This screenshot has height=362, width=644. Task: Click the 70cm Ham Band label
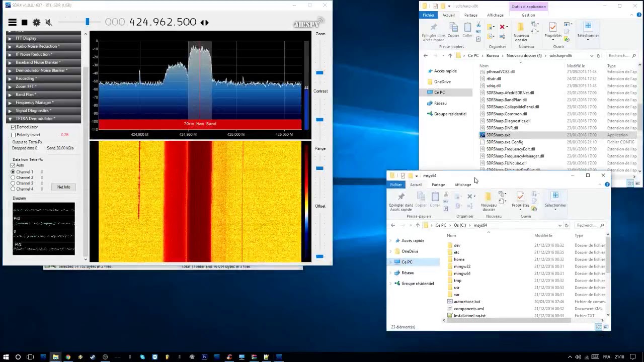[x=200, y=124]
